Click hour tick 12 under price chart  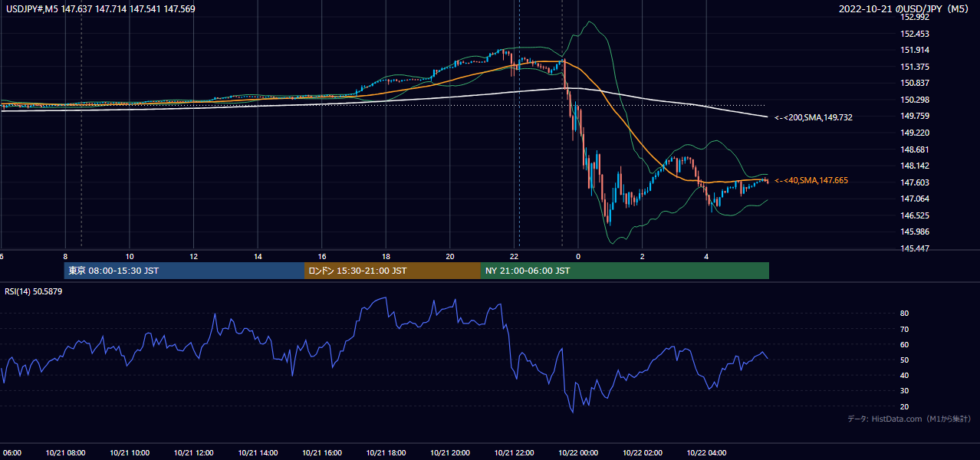pos(193,256)
